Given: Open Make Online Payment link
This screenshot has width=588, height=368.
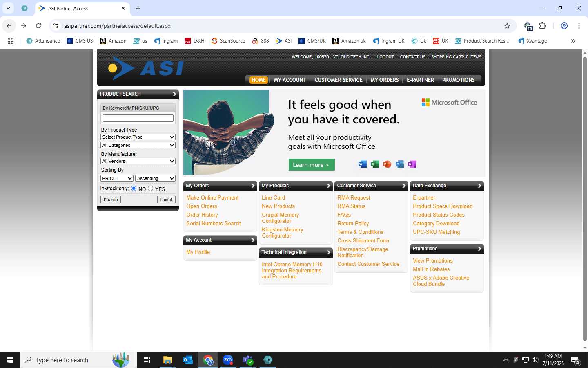Looking at the screenshot, I should point(212,197).
